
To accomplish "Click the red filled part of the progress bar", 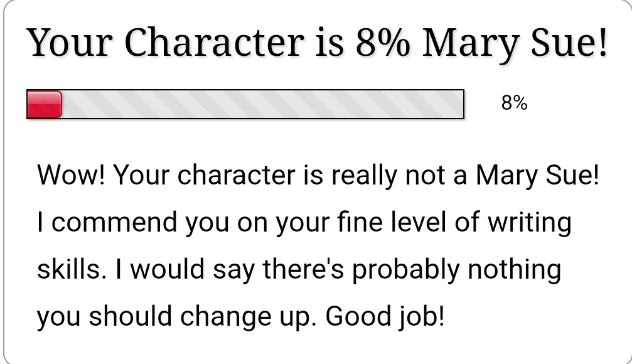I will pyautogui.click(x=44, y=104).
